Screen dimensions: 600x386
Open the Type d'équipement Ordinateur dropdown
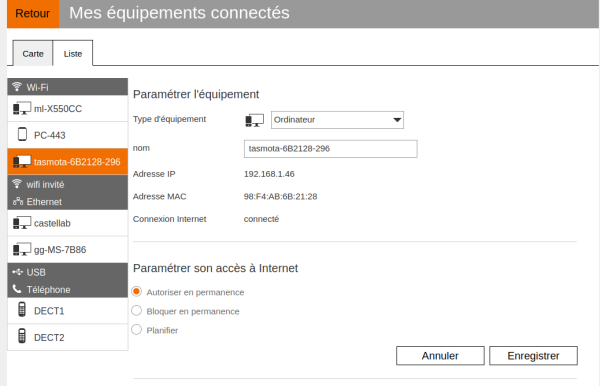pyautogui.click(x=337, y=120)
